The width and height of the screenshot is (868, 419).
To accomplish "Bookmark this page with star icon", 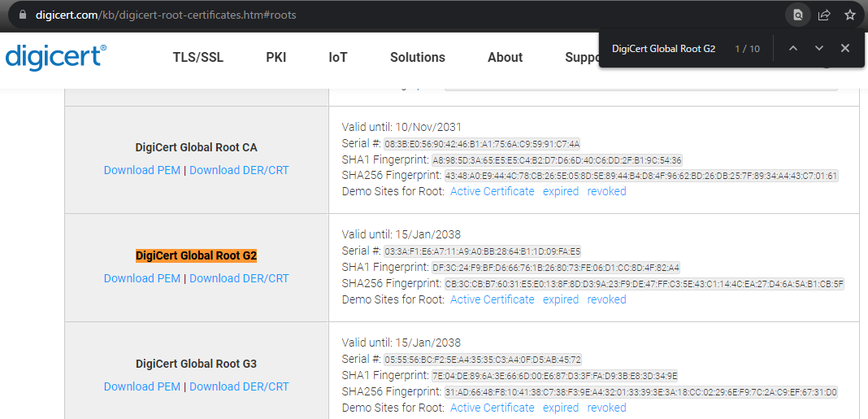I will coord(850,15).
